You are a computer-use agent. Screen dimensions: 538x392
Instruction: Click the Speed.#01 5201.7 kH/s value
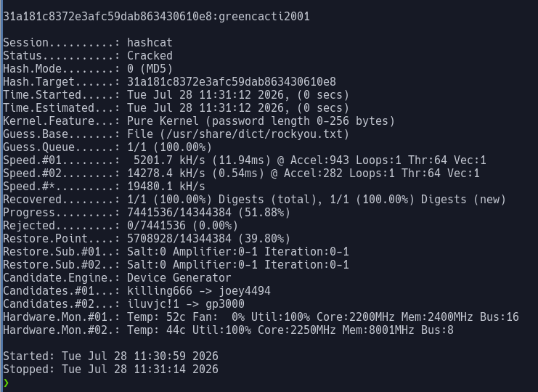[x=169, y=160]
